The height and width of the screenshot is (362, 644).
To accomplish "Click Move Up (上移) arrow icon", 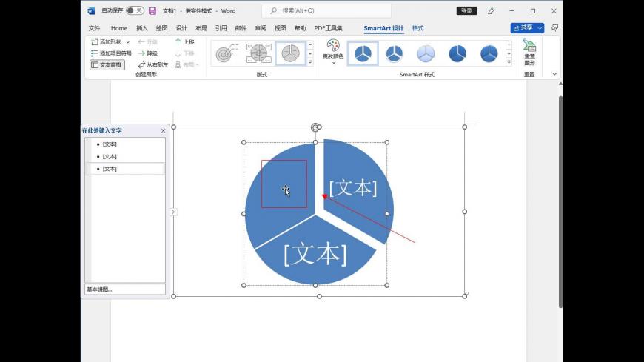I will point(178,42).
